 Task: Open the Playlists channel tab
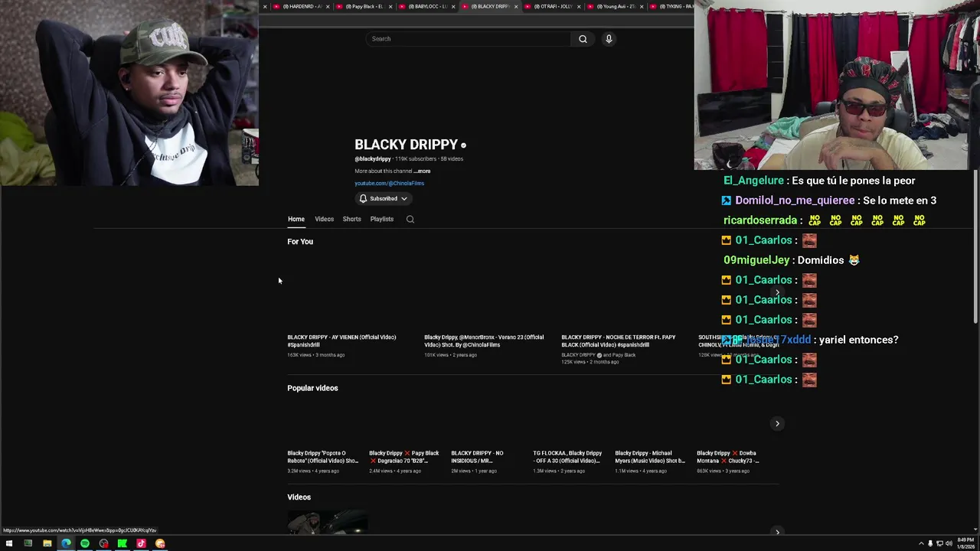(x=381, y=220)
